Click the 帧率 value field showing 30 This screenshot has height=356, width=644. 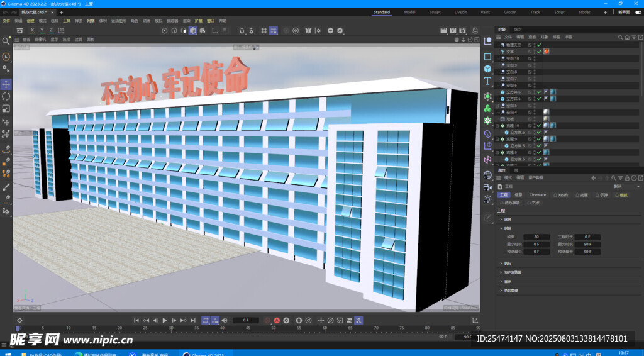[x=536, y=237]
